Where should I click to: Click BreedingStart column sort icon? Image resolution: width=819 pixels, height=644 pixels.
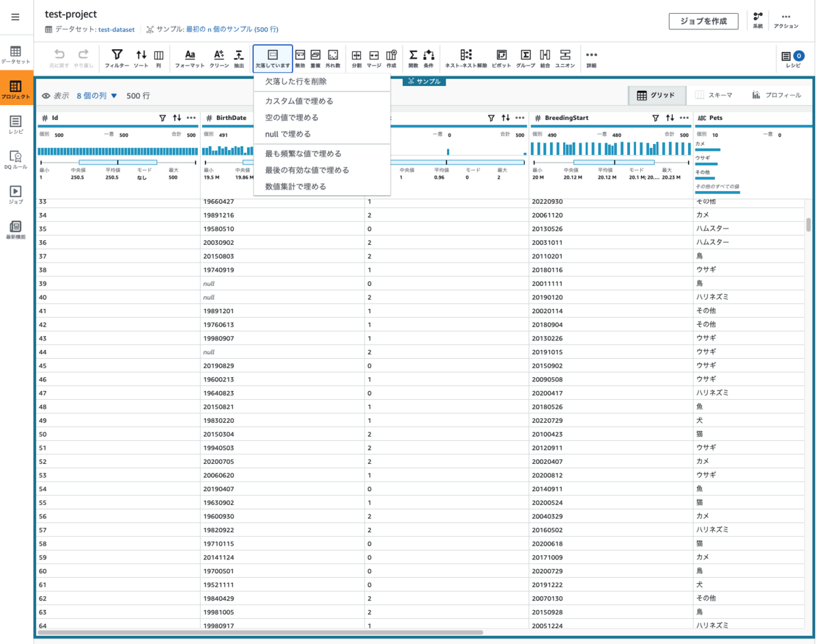point(670,118)
